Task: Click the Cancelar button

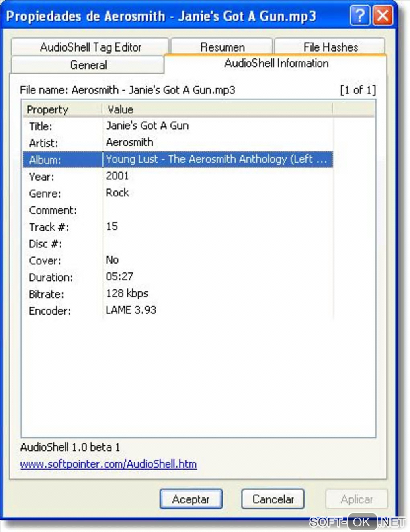Action: click(273, 499)
